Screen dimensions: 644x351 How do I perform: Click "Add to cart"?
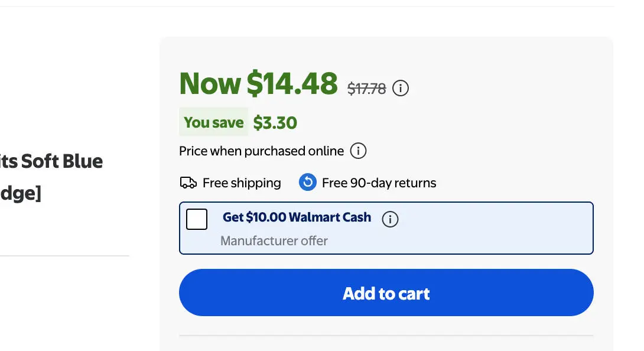[386, 293]
